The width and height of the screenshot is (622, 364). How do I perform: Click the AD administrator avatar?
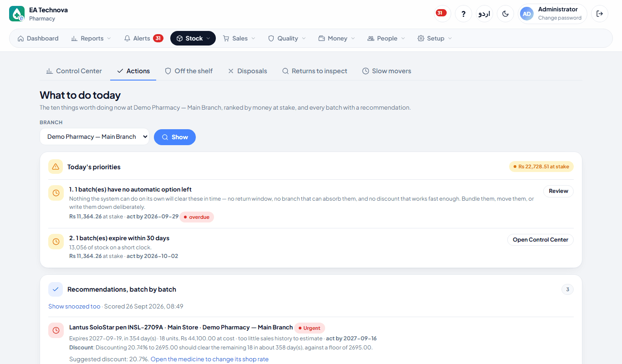point(527,14)
